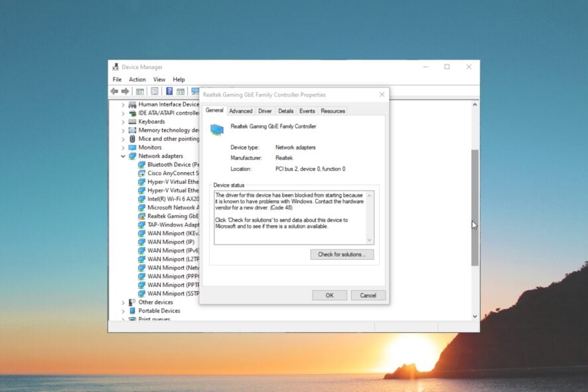
Task: Click Cancel in the Properties dialog
Action: (x=368, y=296)
